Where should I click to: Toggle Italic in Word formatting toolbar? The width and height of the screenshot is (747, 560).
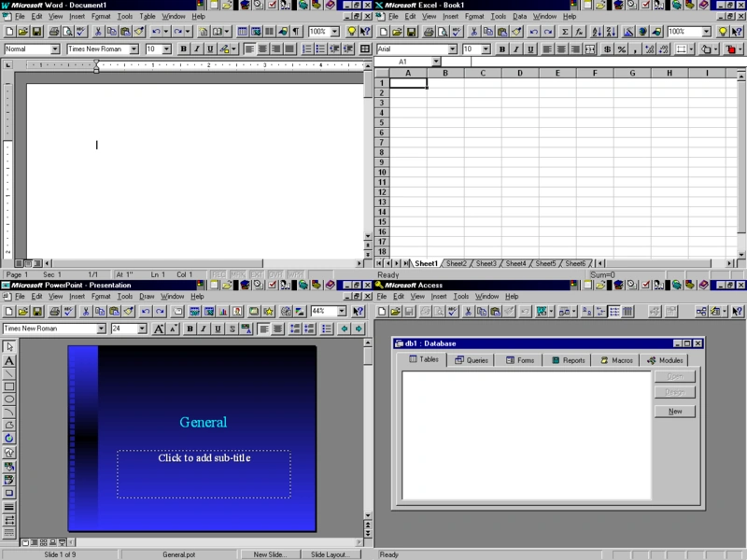pyautogui.click(x=197, y=49)
